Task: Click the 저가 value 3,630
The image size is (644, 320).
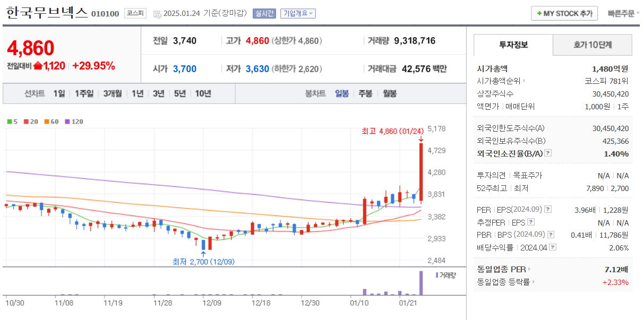Action: coord(257,69)
